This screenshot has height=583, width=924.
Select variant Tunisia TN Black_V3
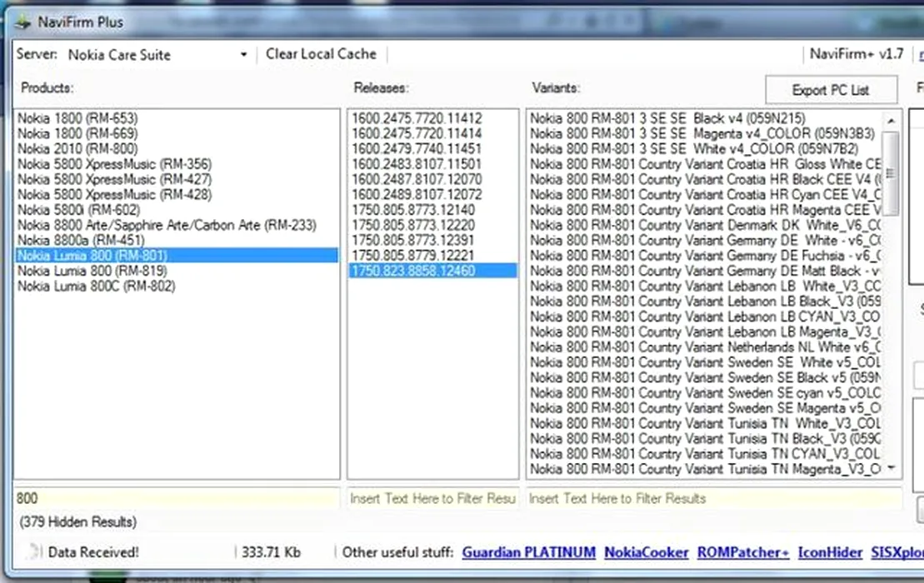(706, 439)
